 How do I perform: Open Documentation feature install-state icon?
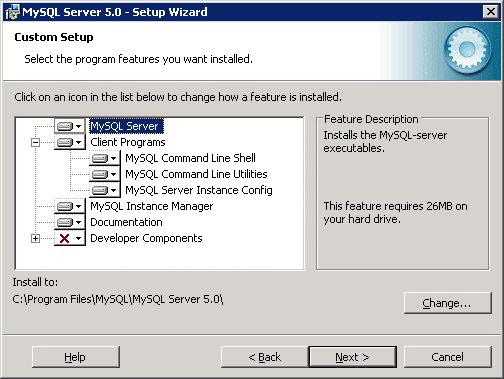click(70, 222)
